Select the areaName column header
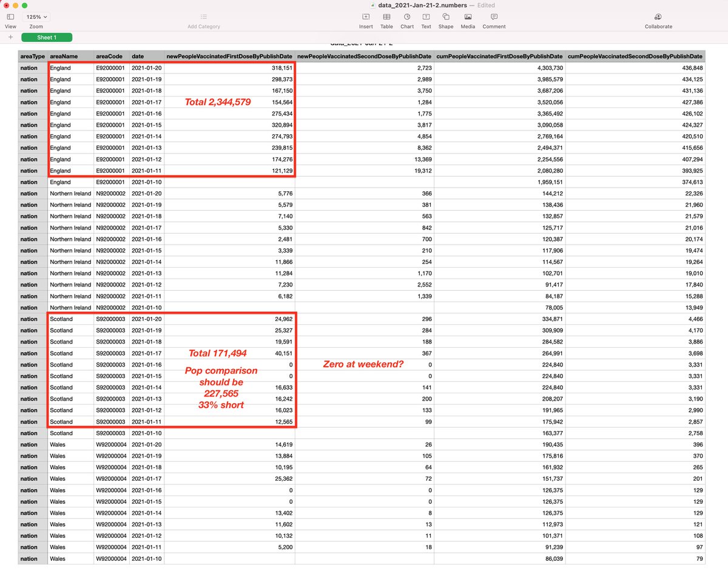Screen dimensions: 728x576 70,56
